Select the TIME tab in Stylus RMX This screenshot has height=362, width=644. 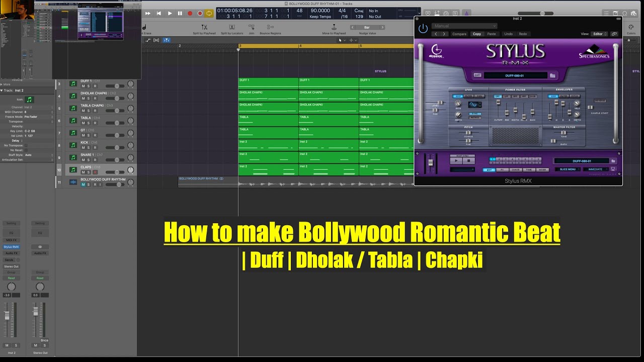(529, 170)
